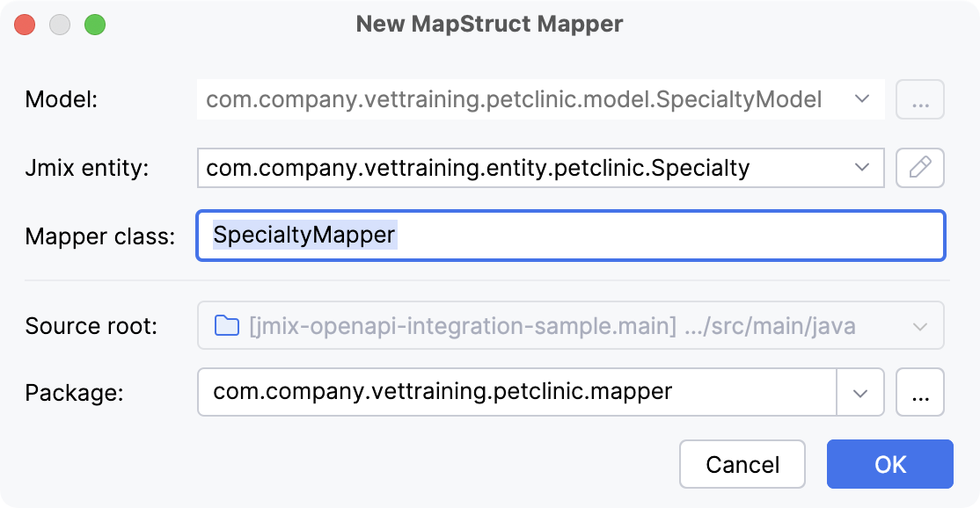
Task: Open the Jmix entity dropdown
Action: pyautogui.click(x=863, y=168)
